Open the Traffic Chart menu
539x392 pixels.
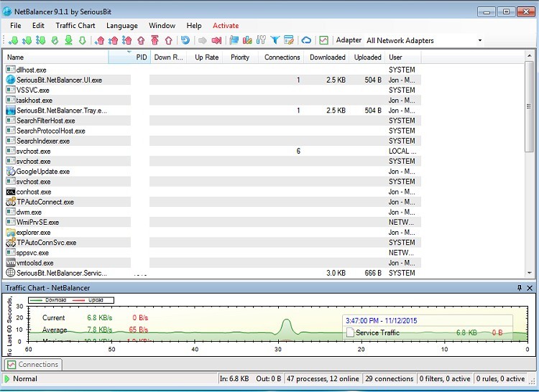pos(75,26)
